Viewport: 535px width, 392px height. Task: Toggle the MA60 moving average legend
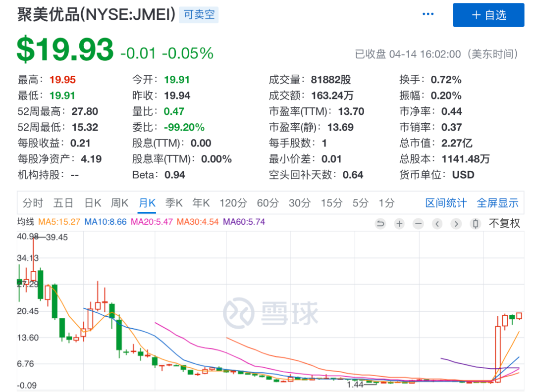click(244, 222)
